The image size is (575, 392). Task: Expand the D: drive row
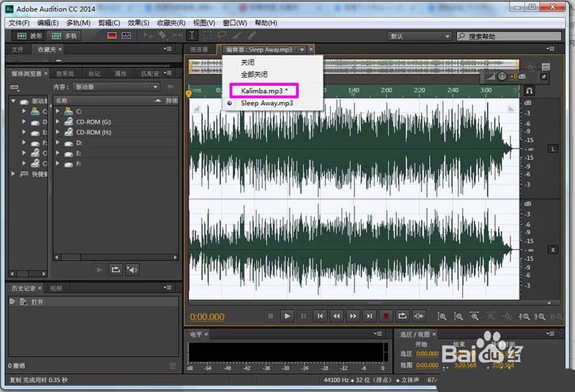57,142
